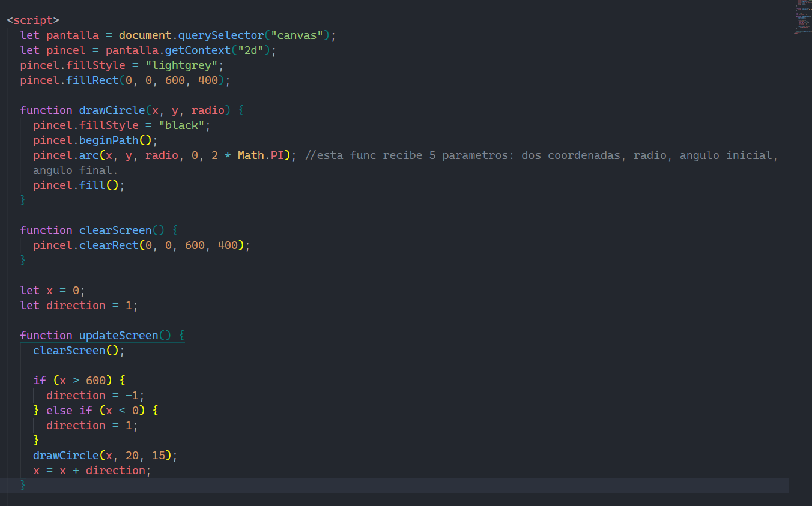The image size is (812, 506).
Task: Click the closing brace of the drawCircle function
Action: (23, 200)
